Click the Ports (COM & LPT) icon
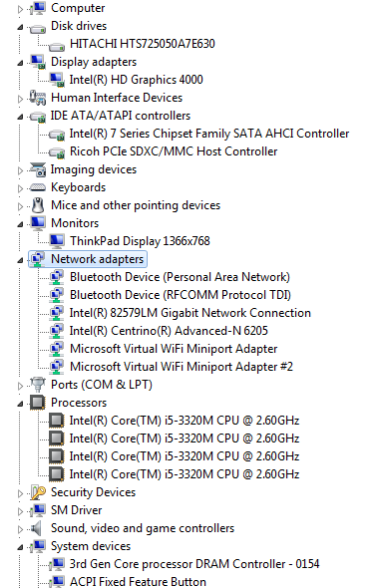Viewport: 378px width, 588px height. (38, 385)
